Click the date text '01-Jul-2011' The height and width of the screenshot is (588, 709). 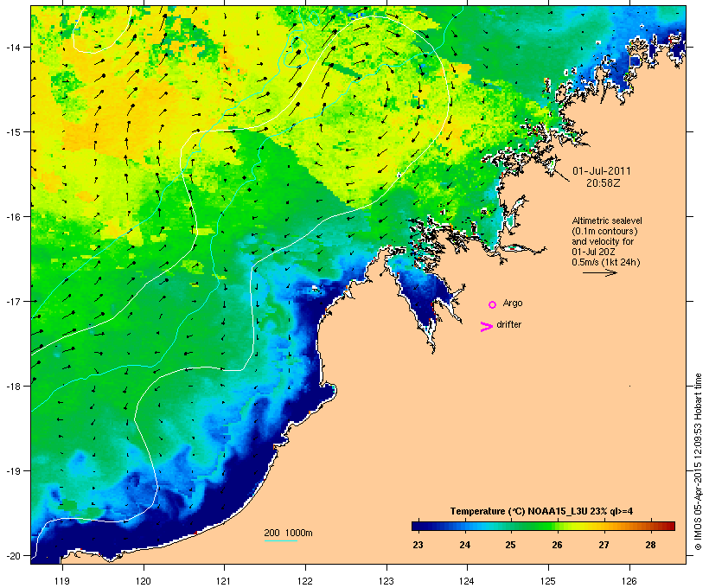pos(602,171)
